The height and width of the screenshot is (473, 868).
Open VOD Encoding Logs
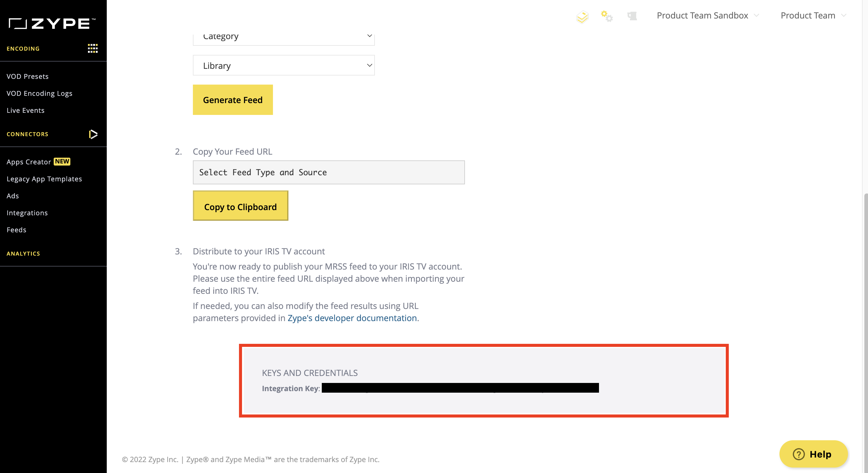39,93
